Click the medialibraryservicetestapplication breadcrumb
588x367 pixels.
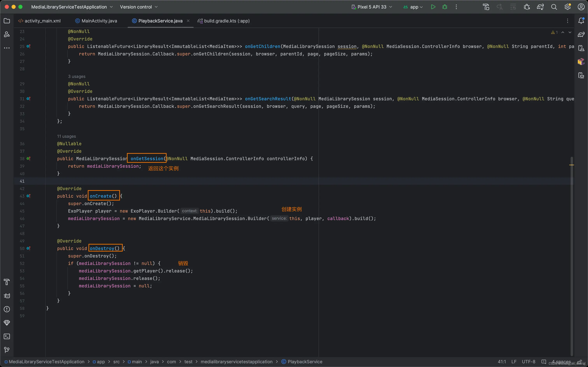point(236,362)
